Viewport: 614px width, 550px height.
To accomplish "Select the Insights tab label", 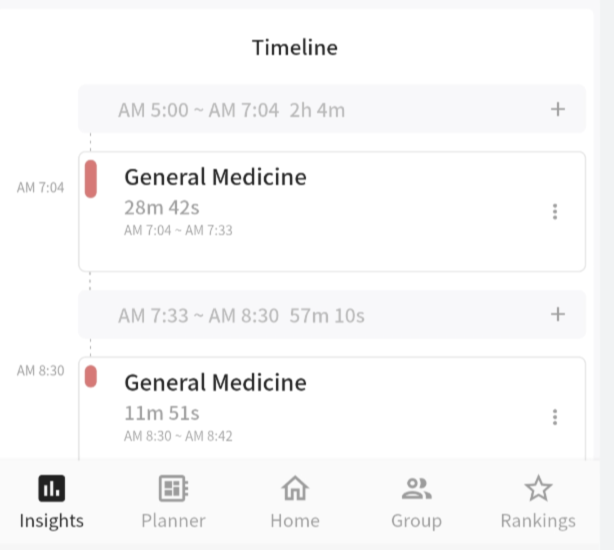I will [x=51, y=520].
